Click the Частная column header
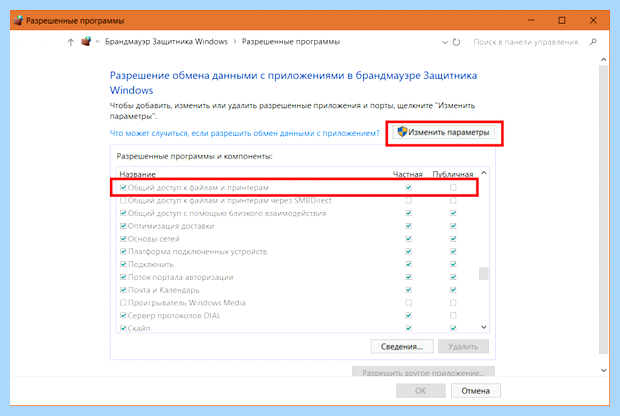Image resolution: width=620 pixels, height=416 pixels. click(408, 174)
